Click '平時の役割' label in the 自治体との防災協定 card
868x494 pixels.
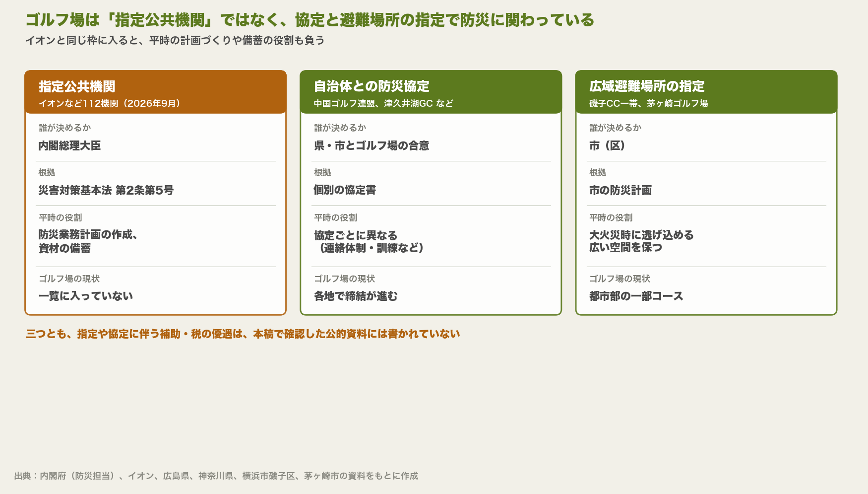[x=336, y=217]
